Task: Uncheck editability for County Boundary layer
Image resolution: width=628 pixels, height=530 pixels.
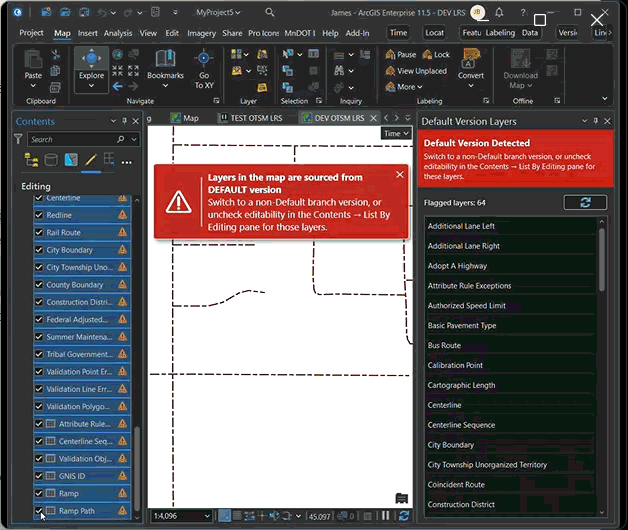Action: [39, 284]
